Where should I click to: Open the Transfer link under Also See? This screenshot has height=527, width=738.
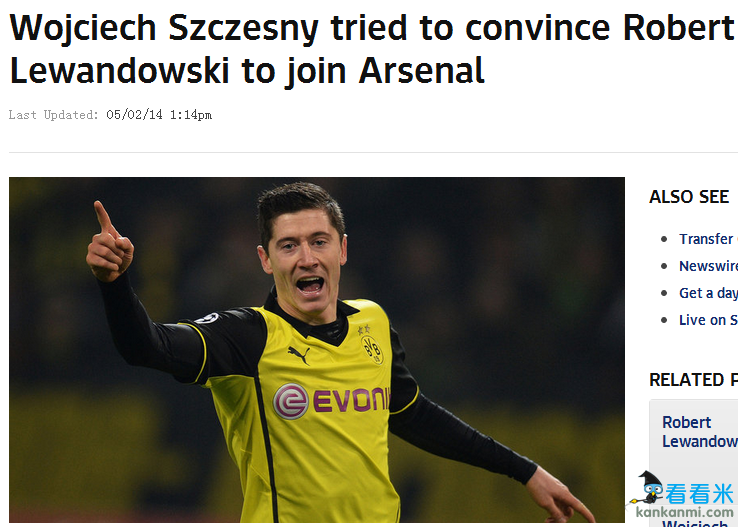coord(708,239)
